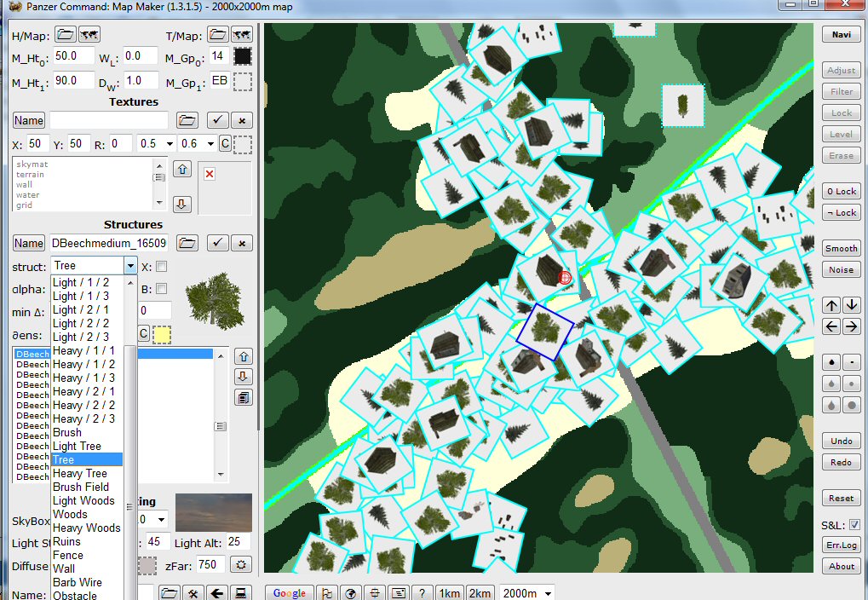Select large gray droplet brush
Image resolution: width=868 pixels, height=600 pixels.
(831, 406)
